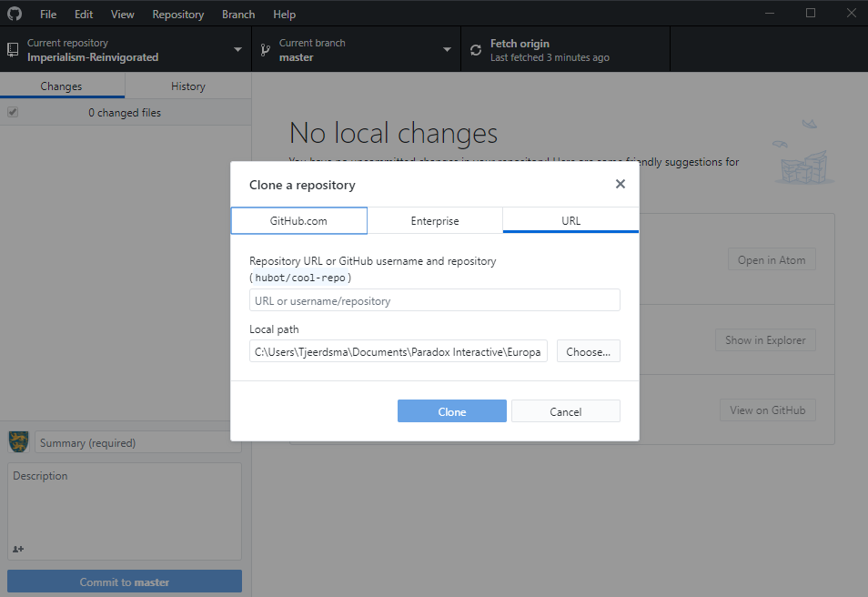
Task: Click the Open in Atom button
Action: pos(772,259)
